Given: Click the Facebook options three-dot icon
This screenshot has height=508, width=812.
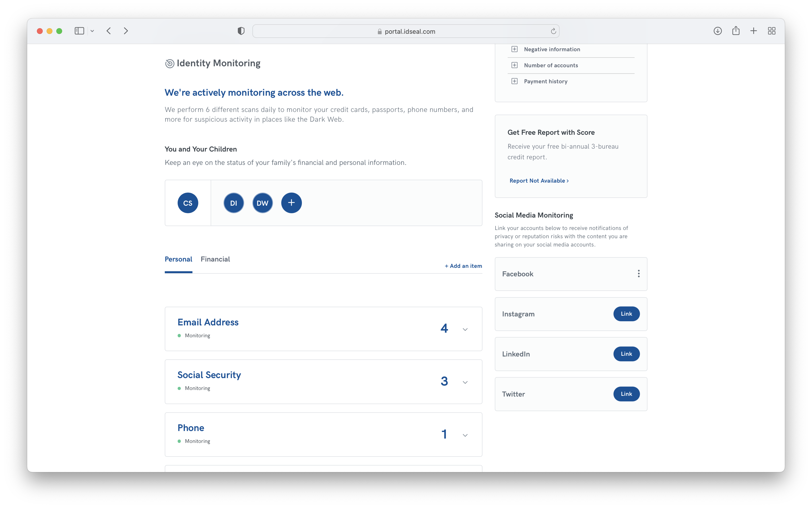Looking at the screenshot, I should 639,274.
